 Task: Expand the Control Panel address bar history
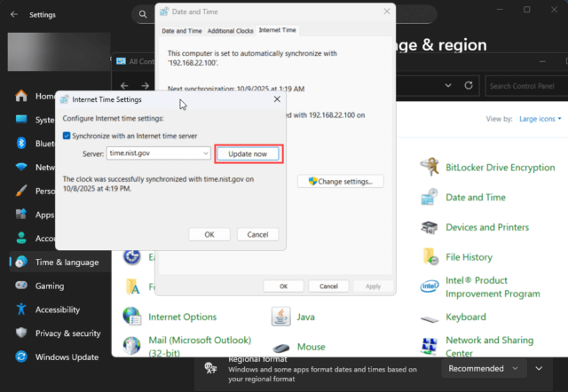448,85
